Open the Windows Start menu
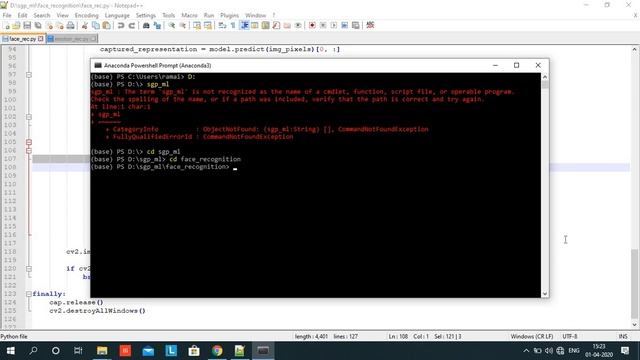The width and height of the screenshot is (640, 360). tap(11, 351)
